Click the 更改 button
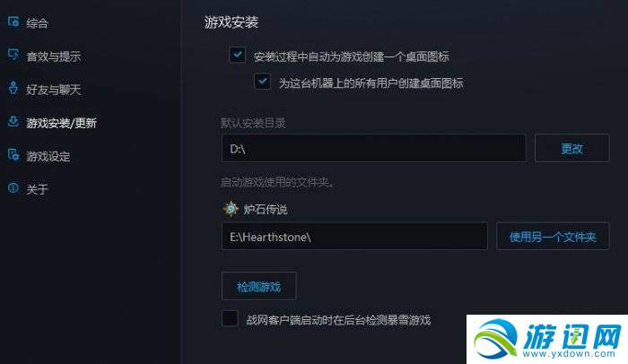The width and height of the screenshot is (628, 364). (x=572, y=148)
